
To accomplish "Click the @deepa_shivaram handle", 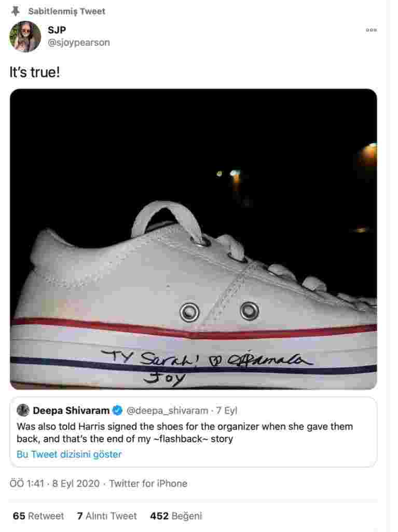I will [167, 410].
